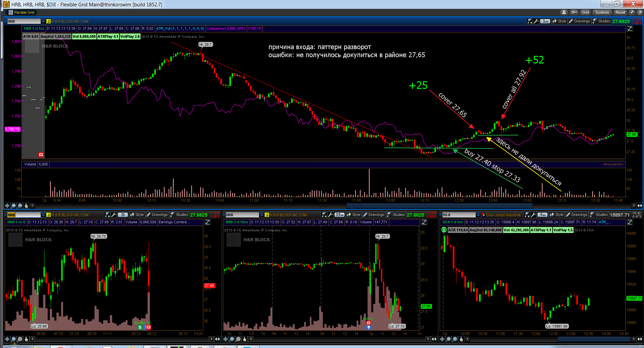Screen dimensions: 644x348
Task: Pin the Flexible Grid window
Action: point(632,12)
